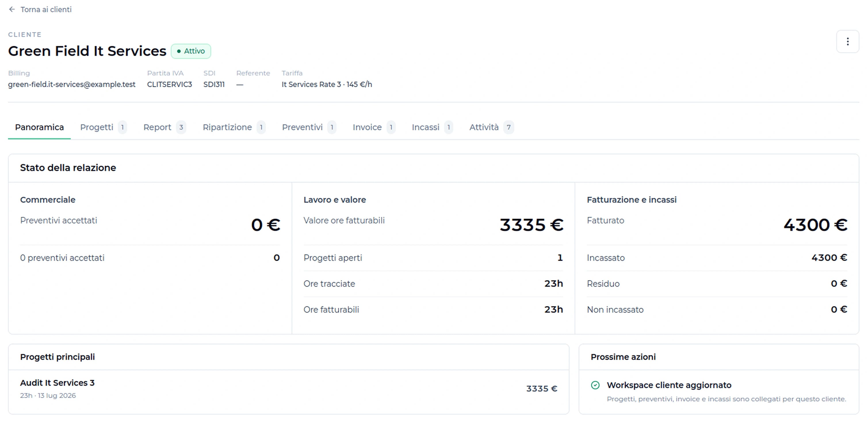Click the Residuo row label
Viewport: 868px width, 422px height.
pos(603,284)
